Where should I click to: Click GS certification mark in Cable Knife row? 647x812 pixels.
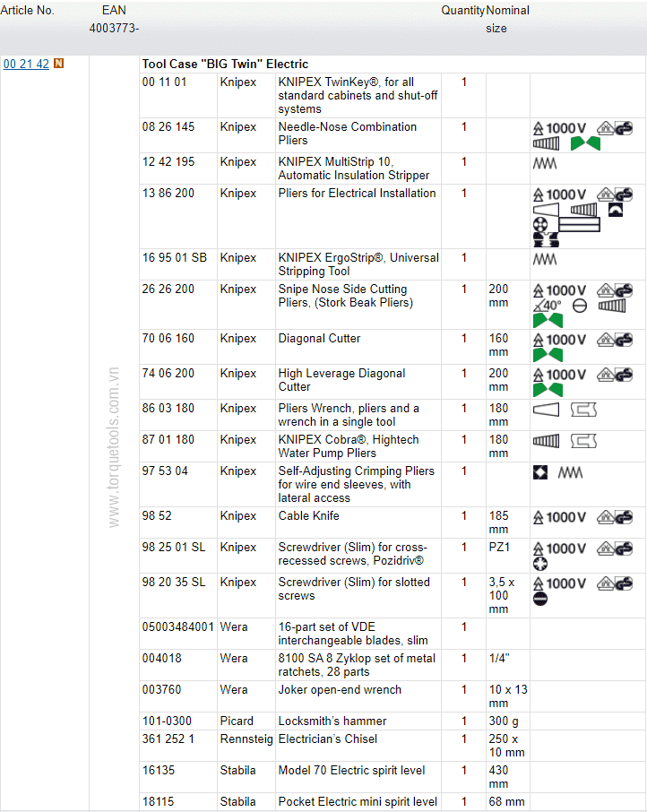pyautogui.click(x=616, y=517)
